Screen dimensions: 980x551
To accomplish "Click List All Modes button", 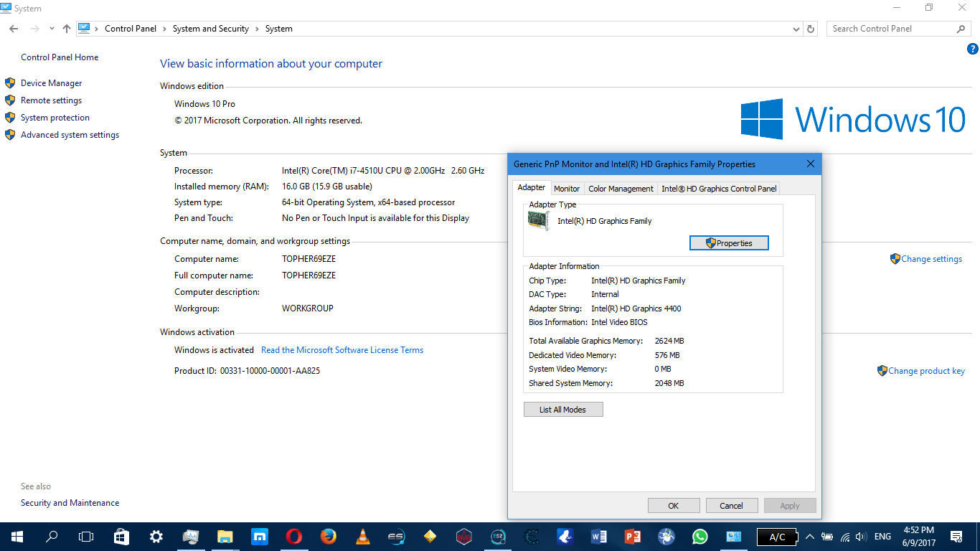I will [563, 410].
